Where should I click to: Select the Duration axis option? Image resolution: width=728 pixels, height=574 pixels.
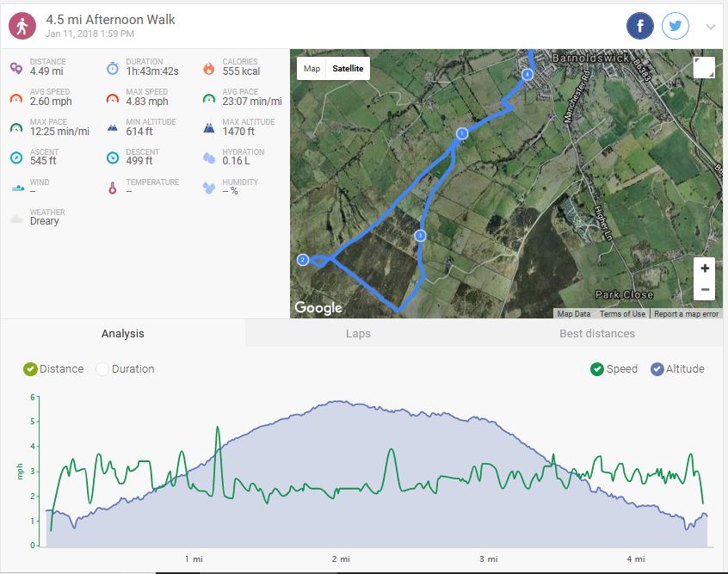pos(102,369)
